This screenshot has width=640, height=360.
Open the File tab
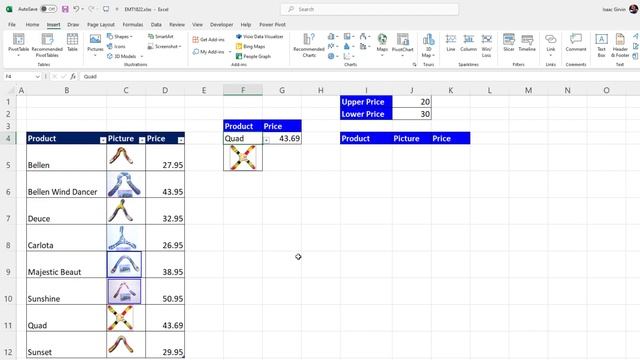click(x=12, y=24)
